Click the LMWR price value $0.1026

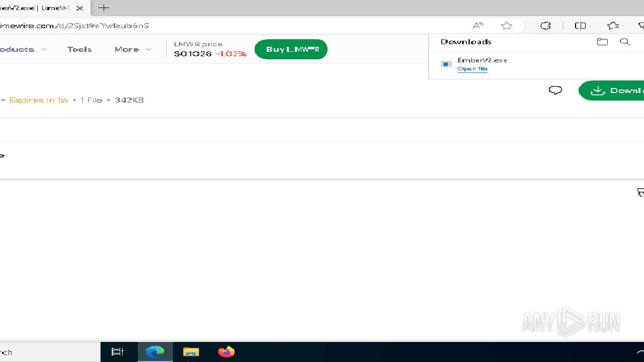click(193, 54)
